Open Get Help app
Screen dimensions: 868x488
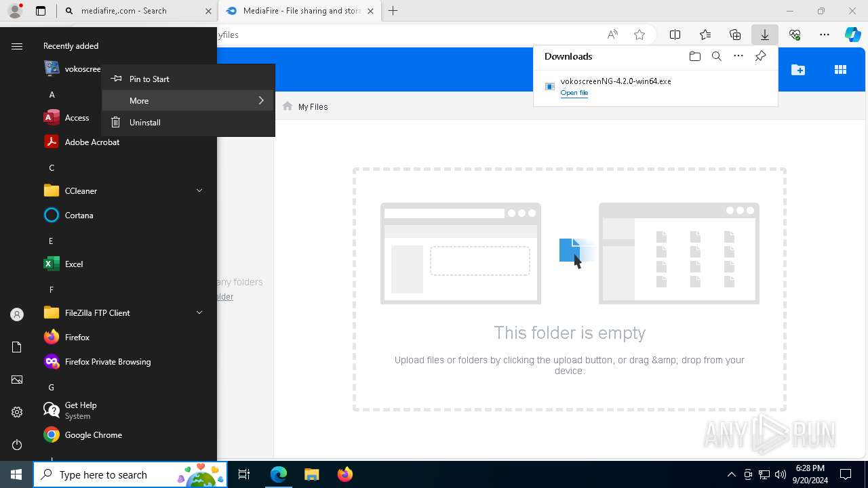[125, 410]
